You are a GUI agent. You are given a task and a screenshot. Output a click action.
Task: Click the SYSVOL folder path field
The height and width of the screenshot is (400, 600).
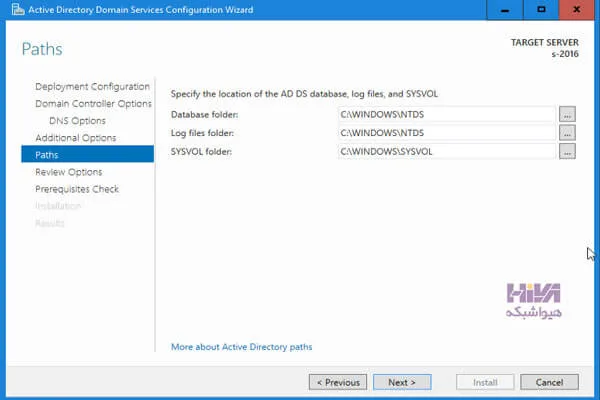(447, 151)
